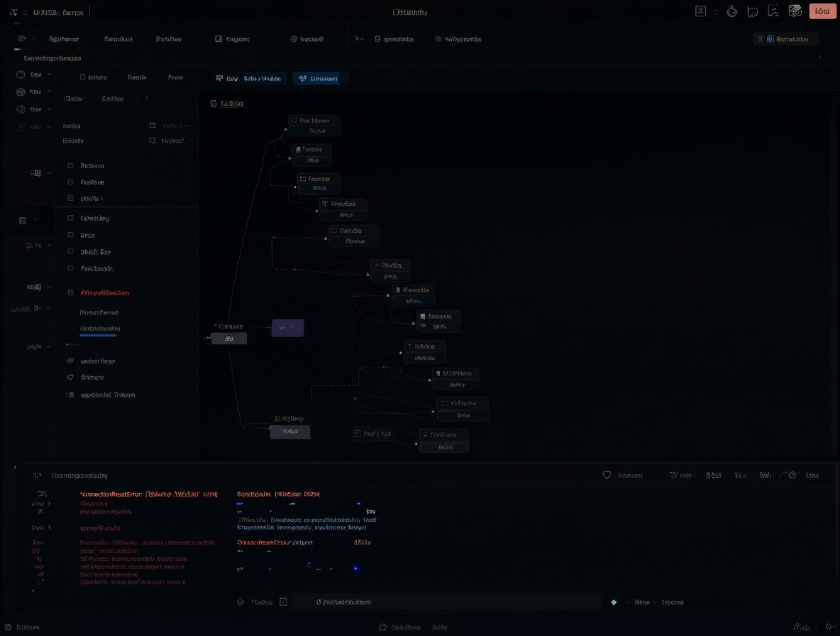
Task: Click the third round icon in left sidebar
Action: [x=21, y=109]
